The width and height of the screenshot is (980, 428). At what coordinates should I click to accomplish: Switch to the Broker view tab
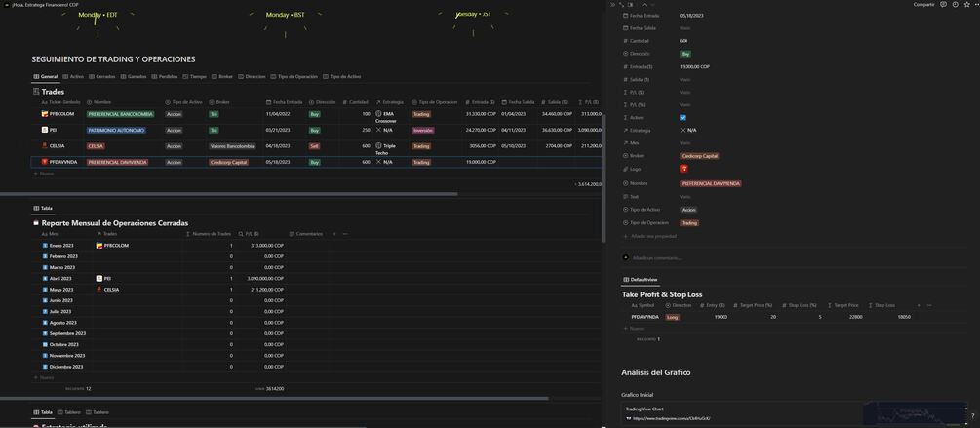point(222,77)
